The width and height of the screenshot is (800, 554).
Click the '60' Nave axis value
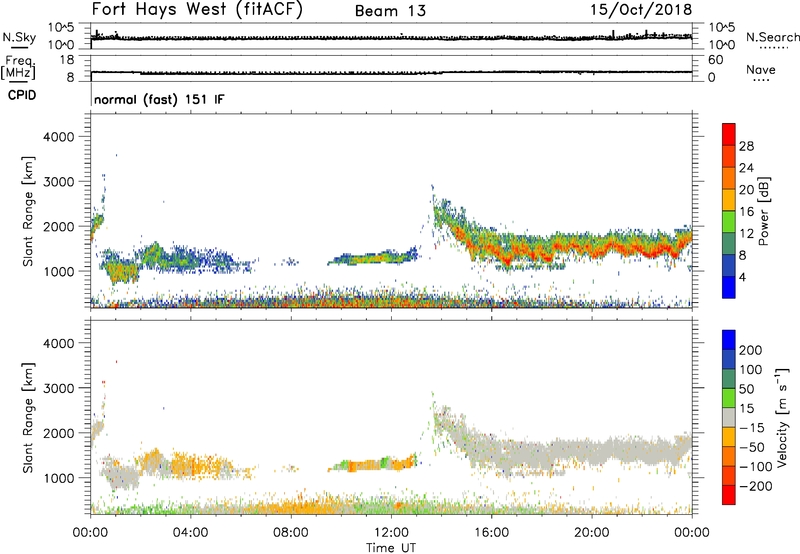(x=715, y=60)
